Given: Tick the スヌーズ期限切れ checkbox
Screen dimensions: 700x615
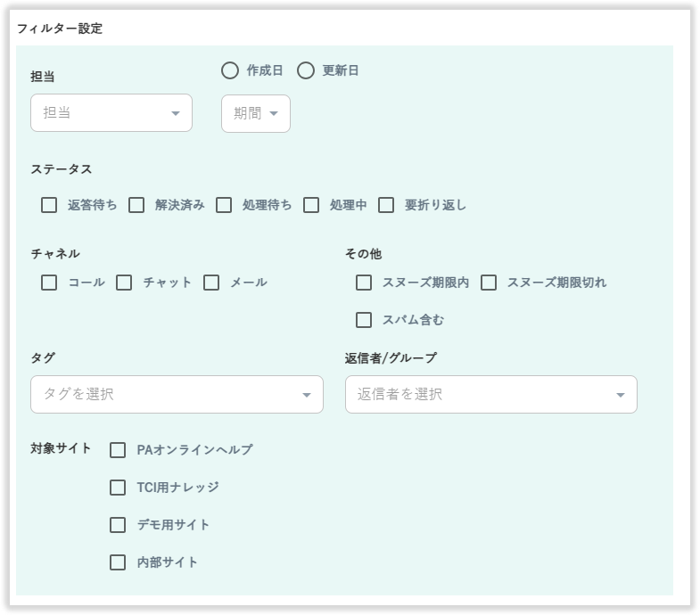Looking at the screenshot, I should click(489, 283).
